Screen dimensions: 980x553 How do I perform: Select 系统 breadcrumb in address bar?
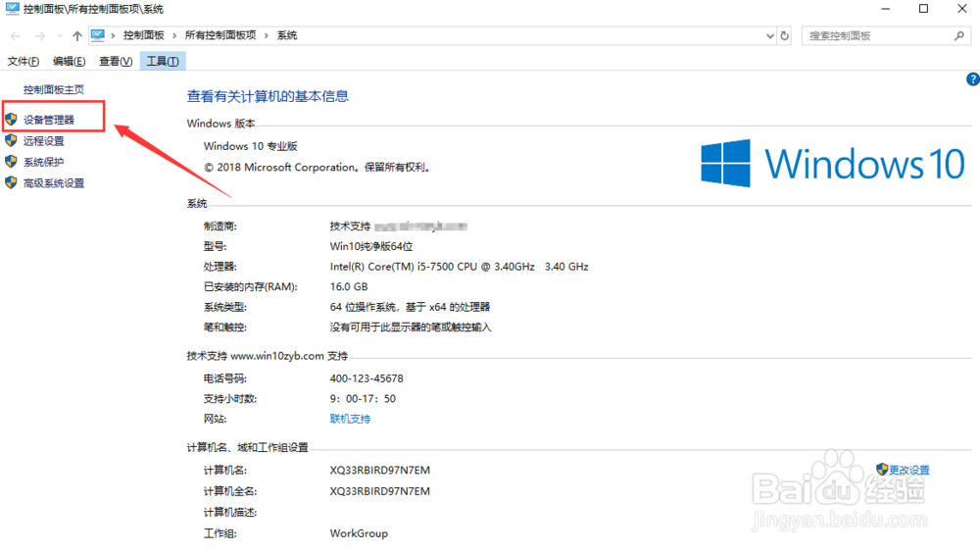point(287,35)
